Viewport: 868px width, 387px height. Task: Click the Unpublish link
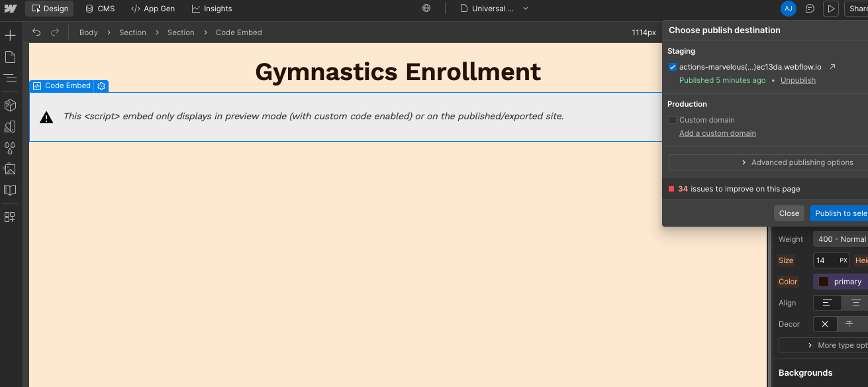(x=798, y=80)
